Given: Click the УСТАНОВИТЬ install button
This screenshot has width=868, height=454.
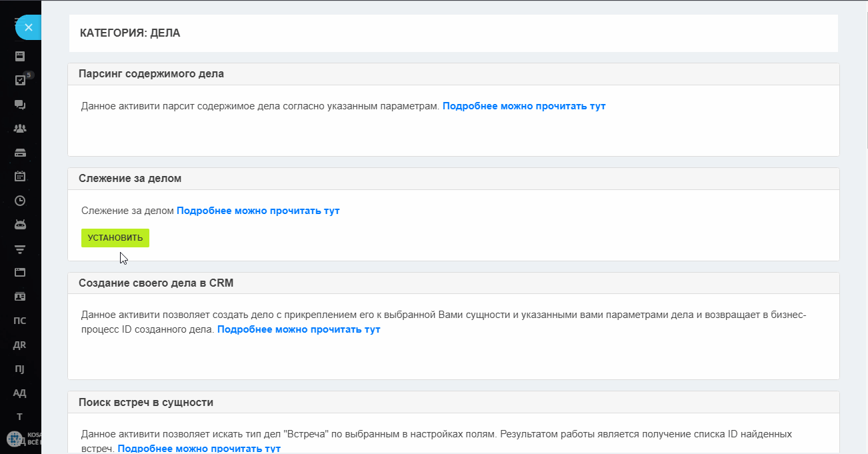Looking at the screenshot, I should pyautogui.click(x=115, y=238).
